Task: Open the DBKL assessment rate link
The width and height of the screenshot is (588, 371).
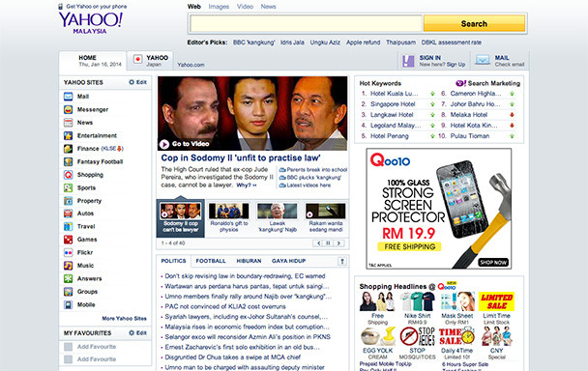Action: click(451, 43)
